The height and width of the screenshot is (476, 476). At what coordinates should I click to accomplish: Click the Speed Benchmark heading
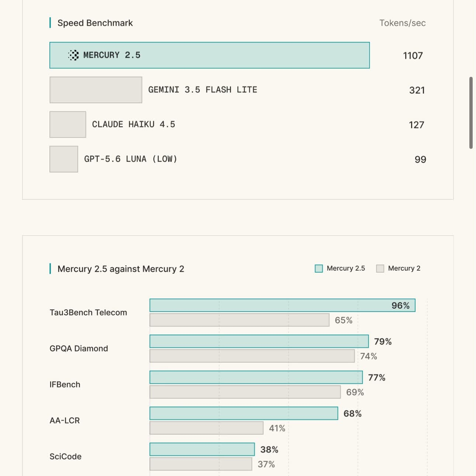pyautogui.click(x=95, y=23)
